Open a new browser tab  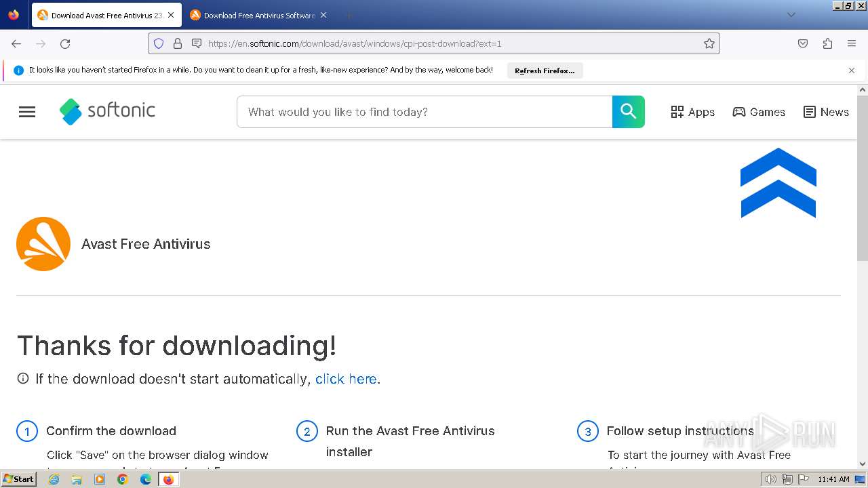349,15
